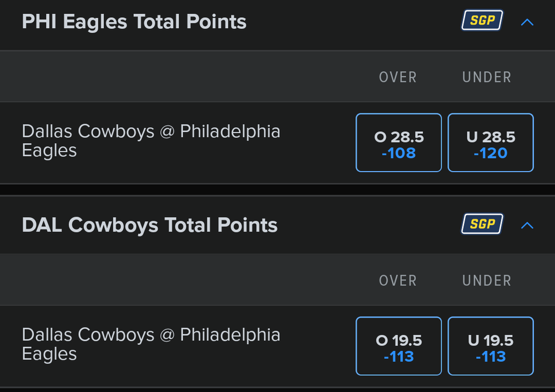The height and width of the screenshot is (392, 555).
Task: Click the SGP badge for Cowboys Total Points
Action: click(482, 224)
